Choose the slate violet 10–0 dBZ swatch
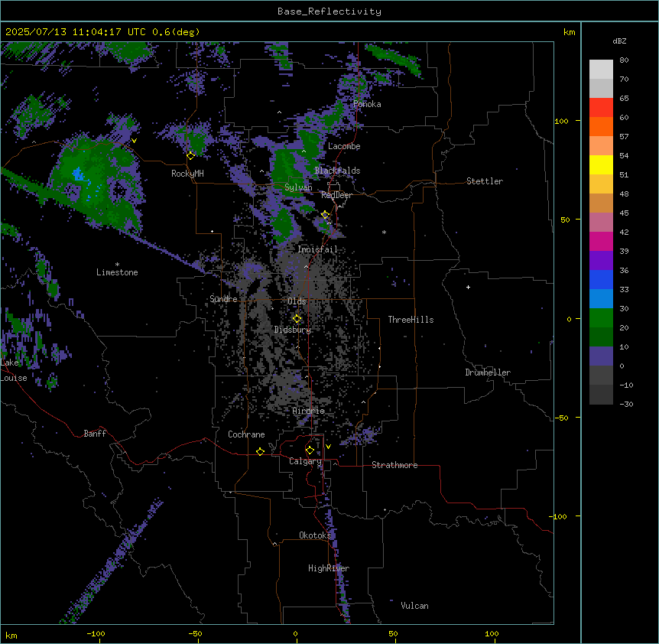The width and height of the screenshot is (659, 644). (601, 356)
